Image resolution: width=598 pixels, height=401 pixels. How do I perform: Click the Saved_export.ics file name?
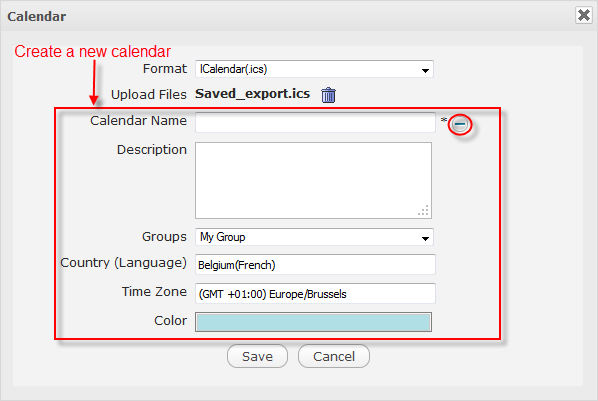pos(252,94)
